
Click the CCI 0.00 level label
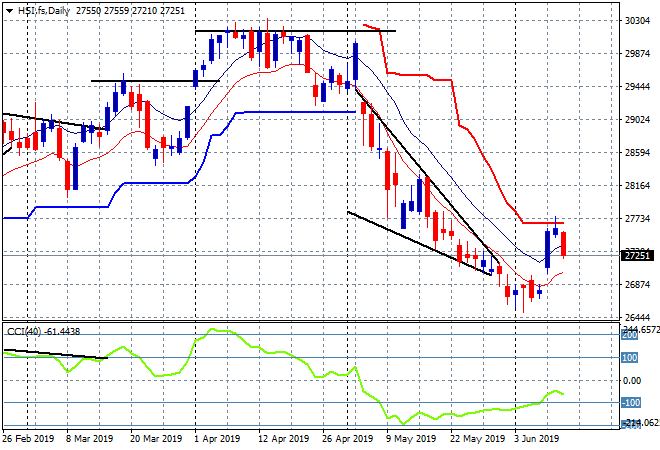(632, 381)
